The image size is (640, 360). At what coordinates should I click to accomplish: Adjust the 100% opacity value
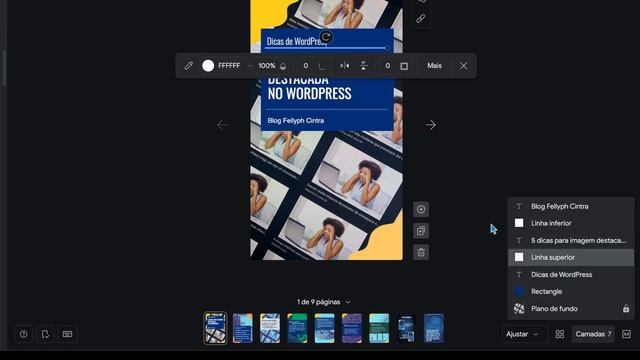267,66
